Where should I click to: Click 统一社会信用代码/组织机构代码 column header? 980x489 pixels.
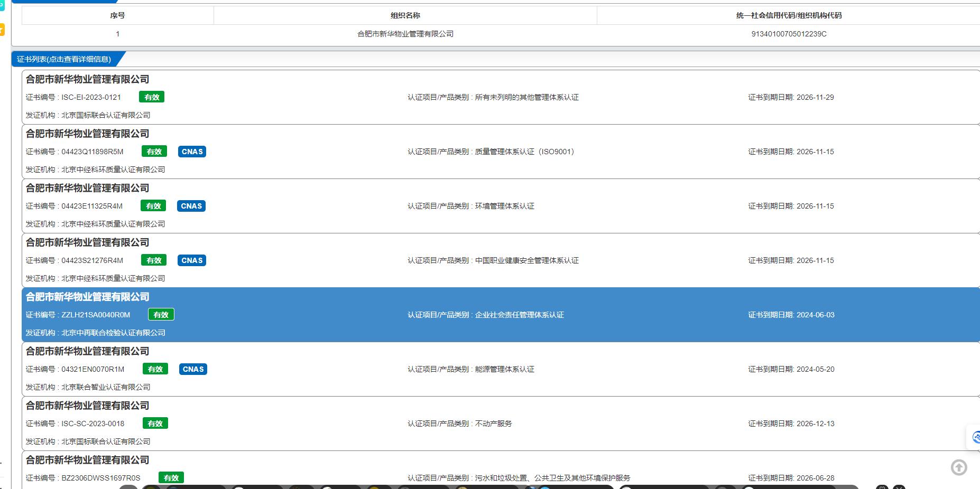point(789,15)
